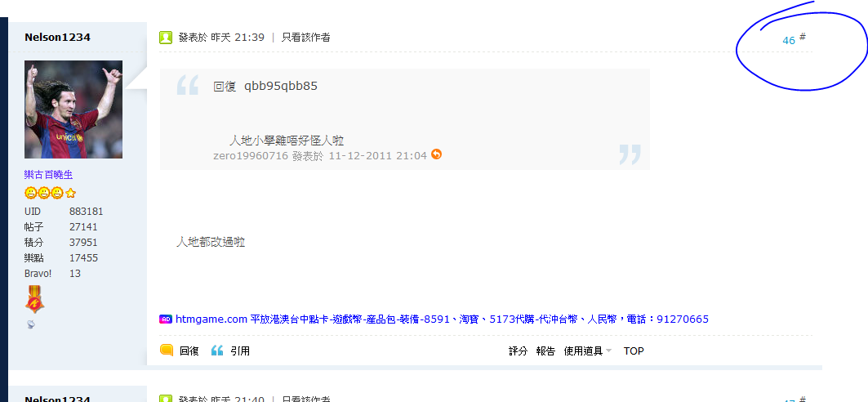Click the green user icon beside 發表於
This screenshot has height=402, width=868.
[x=166, y=38]
